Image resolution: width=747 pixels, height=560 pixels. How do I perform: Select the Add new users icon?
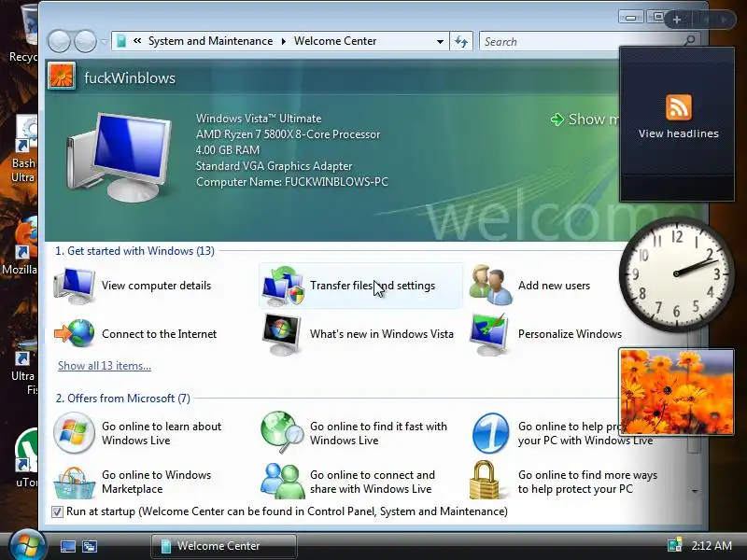[x=491, y=286]
